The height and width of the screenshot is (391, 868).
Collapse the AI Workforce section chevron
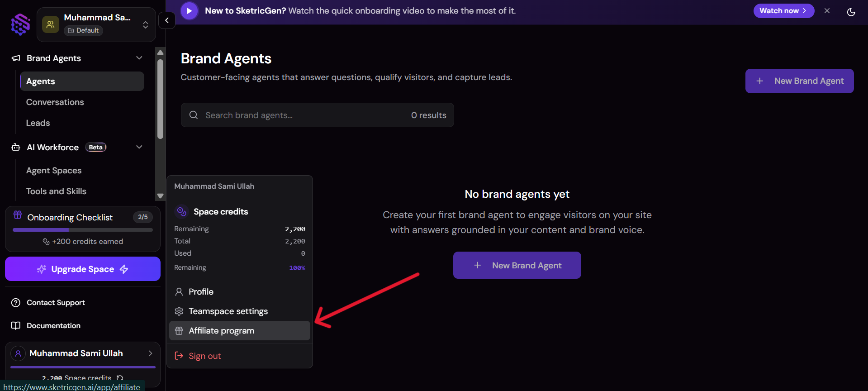(x=139, y=147)
